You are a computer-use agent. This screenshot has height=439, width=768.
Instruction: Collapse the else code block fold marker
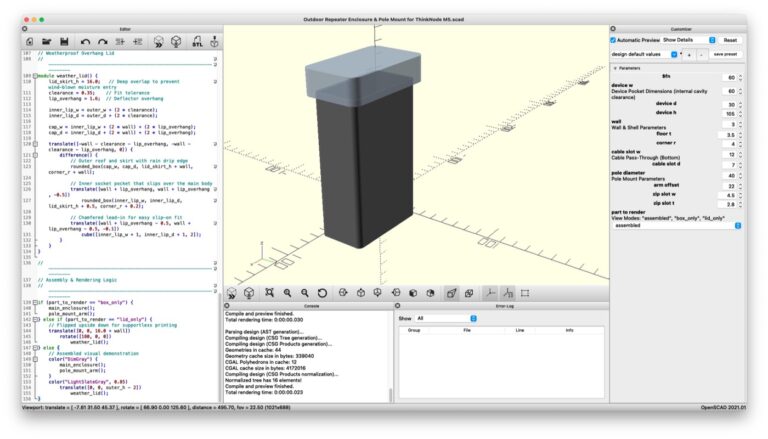coord(36,348)
